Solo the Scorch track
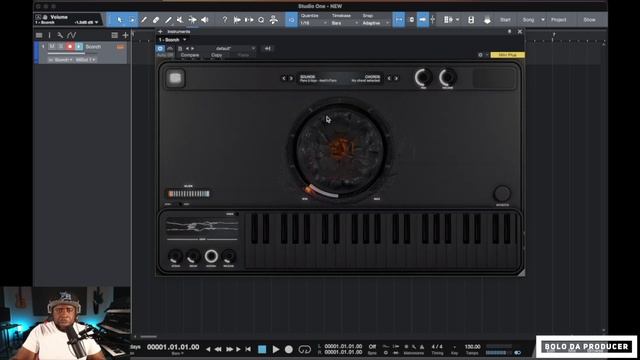640x360 pixels. pos(61,47)
